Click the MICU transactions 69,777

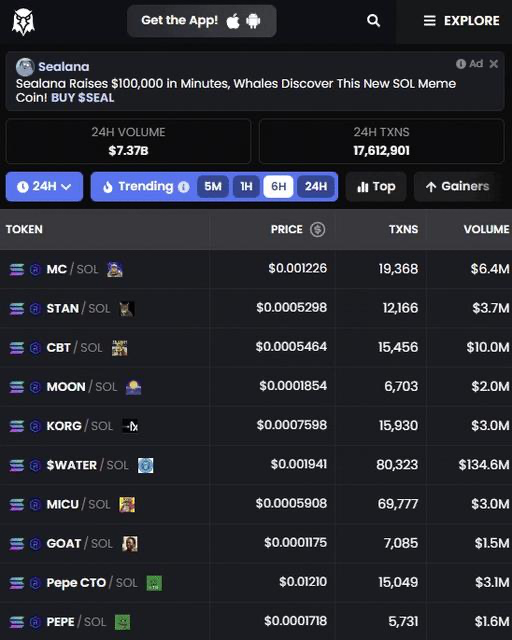coord(398,504)
